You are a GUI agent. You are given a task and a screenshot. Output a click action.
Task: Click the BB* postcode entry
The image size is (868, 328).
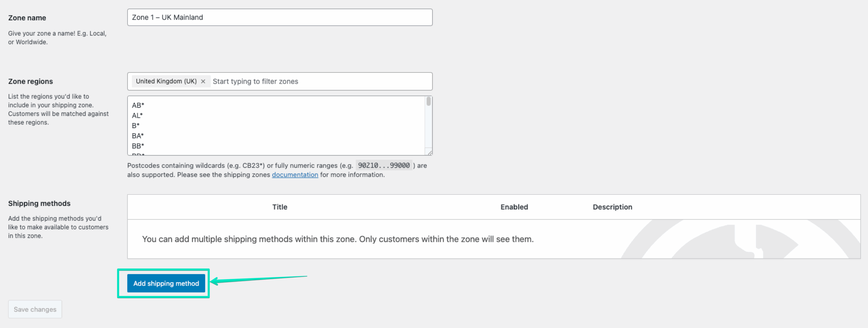point(138,146)
